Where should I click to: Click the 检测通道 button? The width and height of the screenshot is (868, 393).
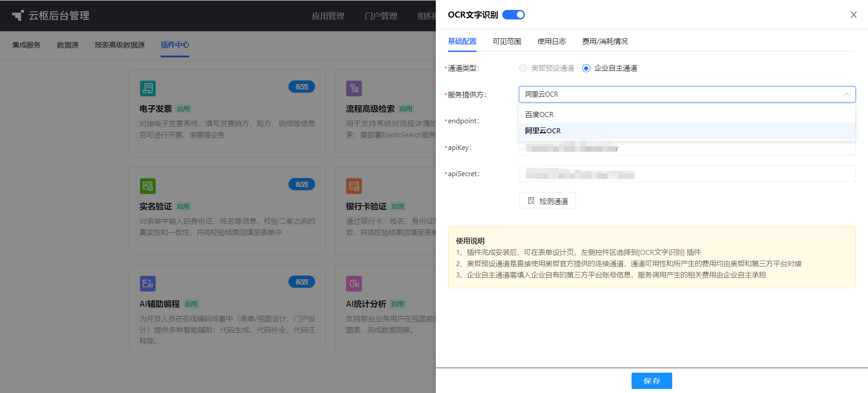547,201
